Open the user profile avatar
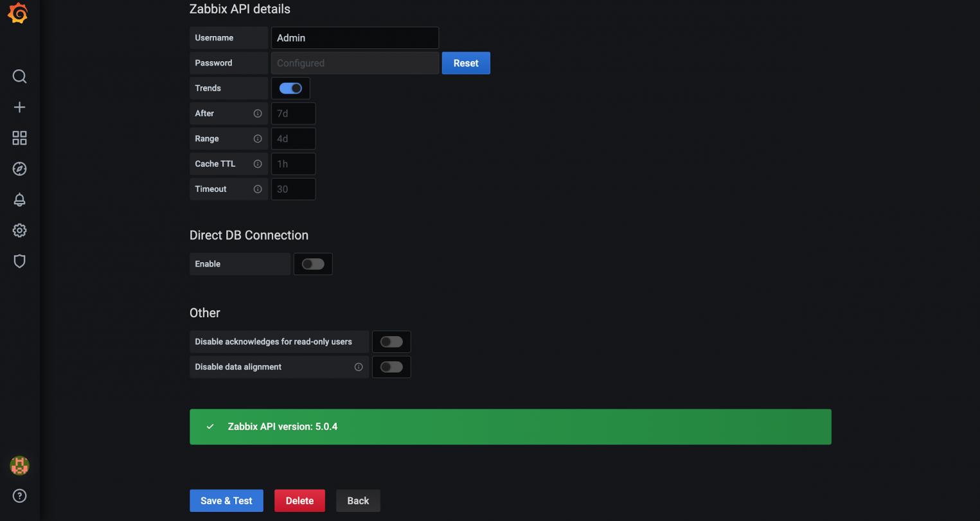The image size is (980, 521). click(x=19, y=465)
